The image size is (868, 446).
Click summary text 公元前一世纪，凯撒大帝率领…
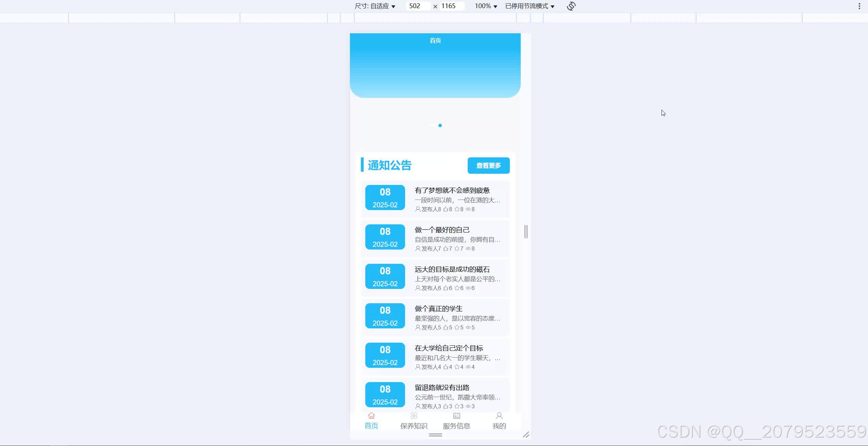(x=457, y=397)
